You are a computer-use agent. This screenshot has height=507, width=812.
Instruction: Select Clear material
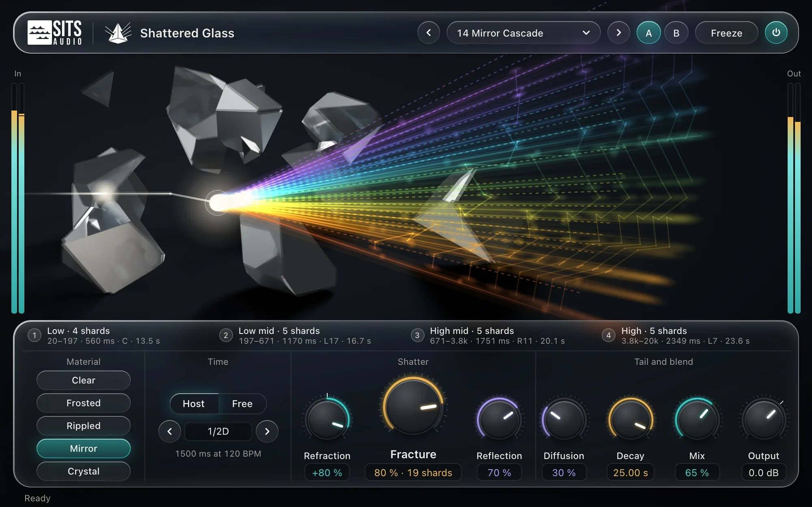click(x=84, y=380)
